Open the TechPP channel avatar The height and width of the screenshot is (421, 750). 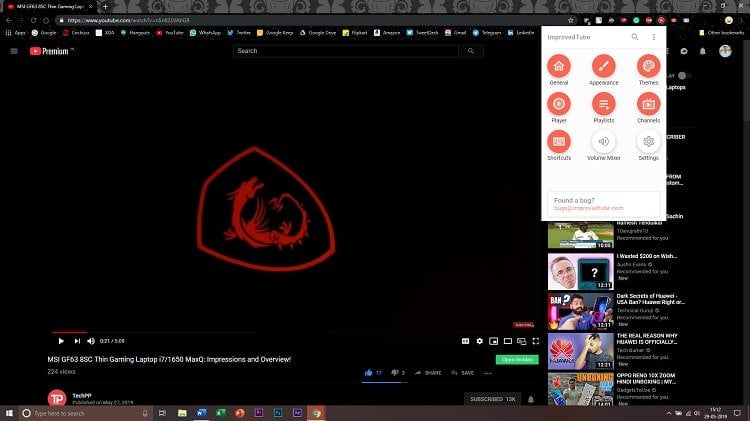(x=57, y=398)
